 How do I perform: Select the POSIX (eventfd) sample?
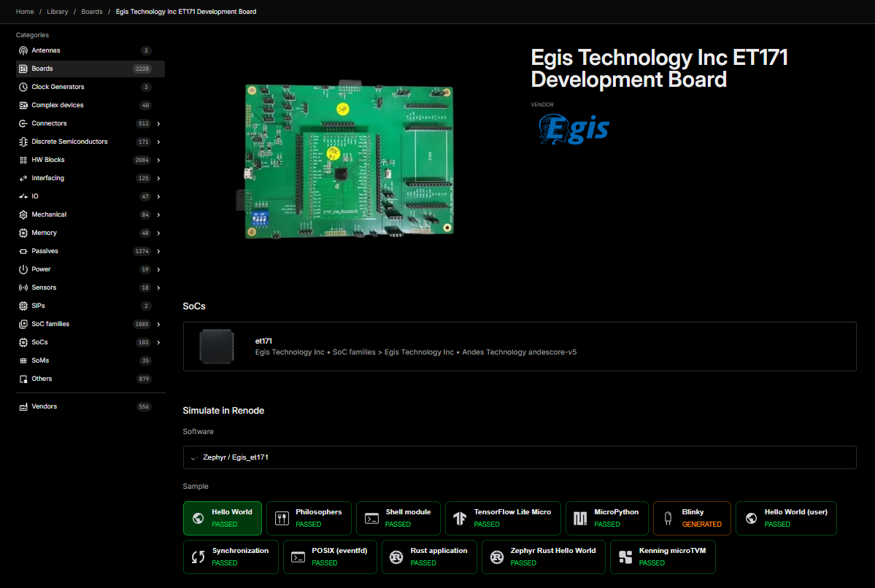(330, 557)
